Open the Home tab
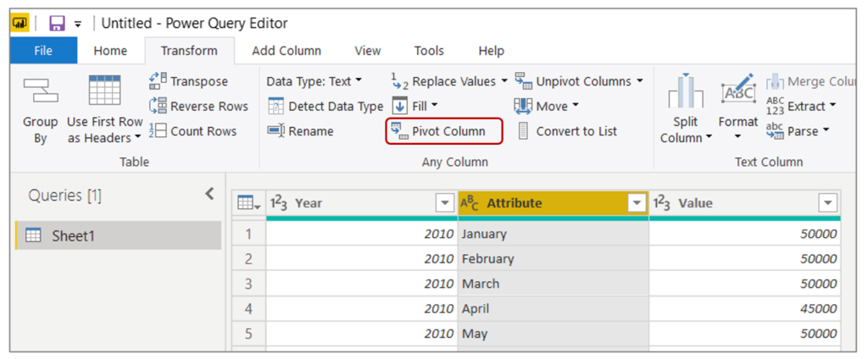 (110, 51)
